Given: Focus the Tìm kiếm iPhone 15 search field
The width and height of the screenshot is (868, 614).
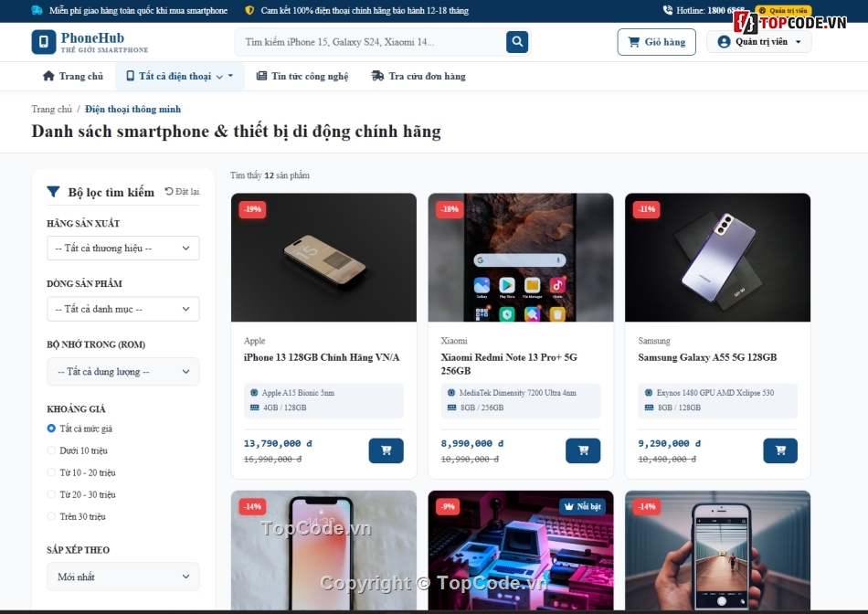Looking at the screenshot, I should pos(370,42).
